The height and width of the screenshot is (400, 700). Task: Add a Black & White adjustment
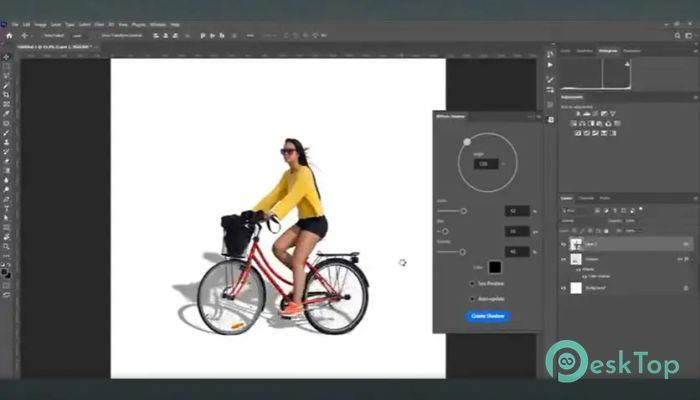click(591, 123)
